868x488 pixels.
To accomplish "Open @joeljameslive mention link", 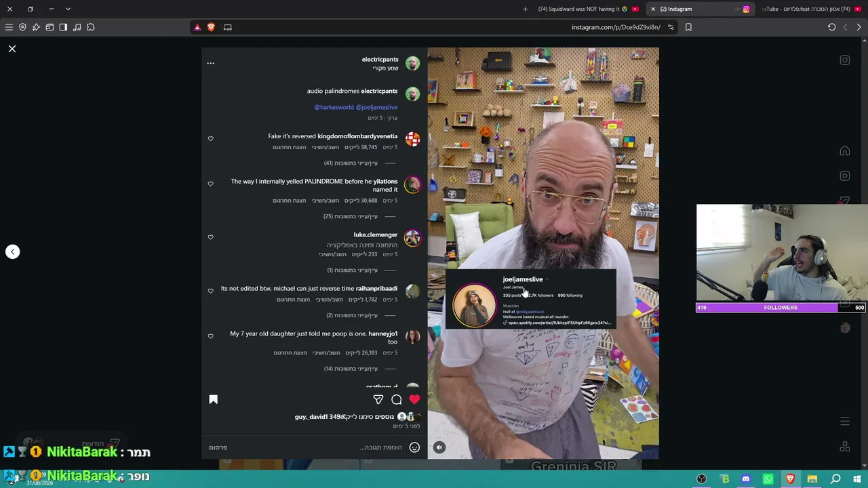I will tap(376, 107).
